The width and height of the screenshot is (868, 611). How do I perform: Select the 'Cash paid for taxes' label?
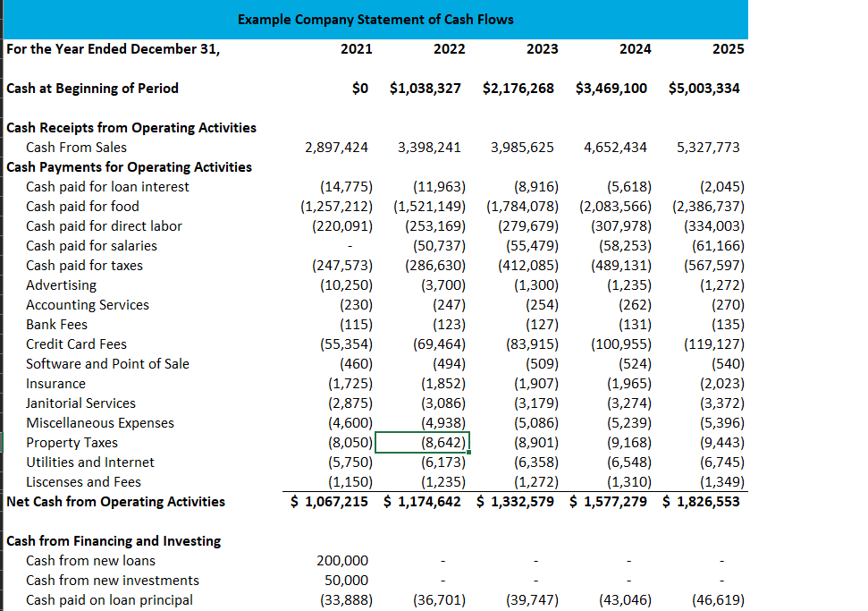[84, 266]
